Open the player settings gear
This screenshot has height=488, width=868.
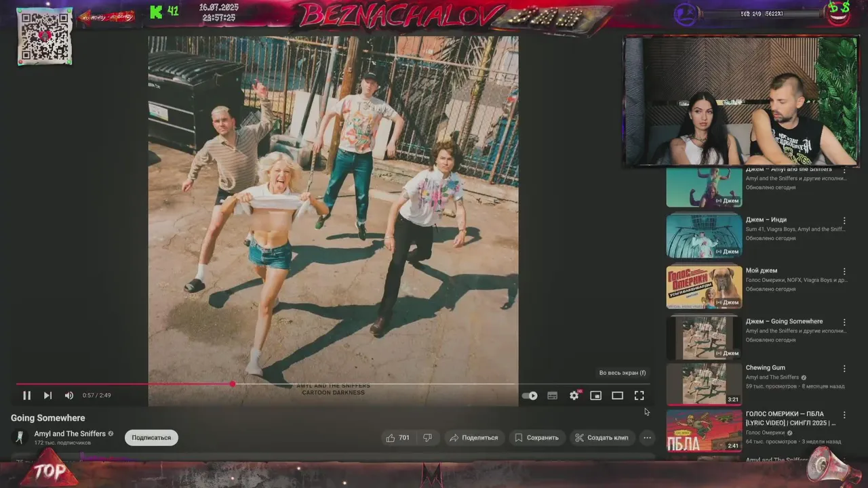coord(574,395)
